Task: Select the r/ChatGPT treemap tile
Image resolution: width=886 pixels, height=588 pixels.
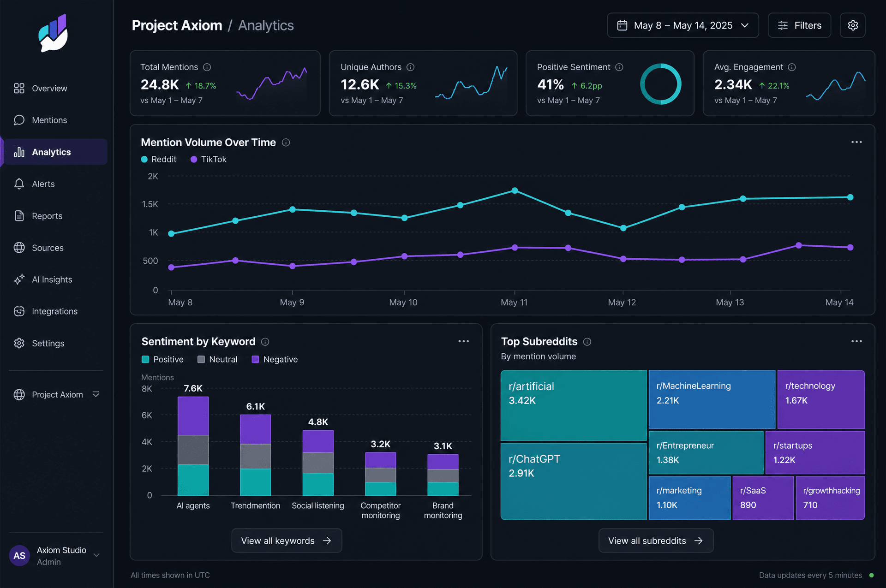Action: [x=574, y=481]
